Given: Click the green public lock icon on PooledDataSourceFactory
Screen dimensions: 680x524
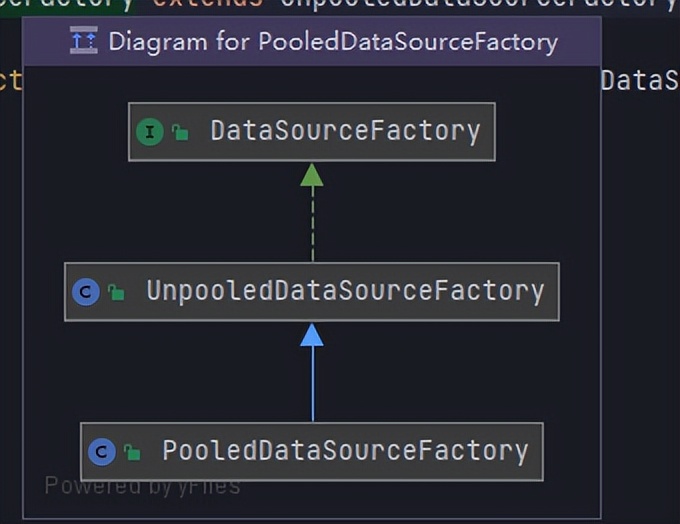Looking at the screenshot, I should 132,452.
